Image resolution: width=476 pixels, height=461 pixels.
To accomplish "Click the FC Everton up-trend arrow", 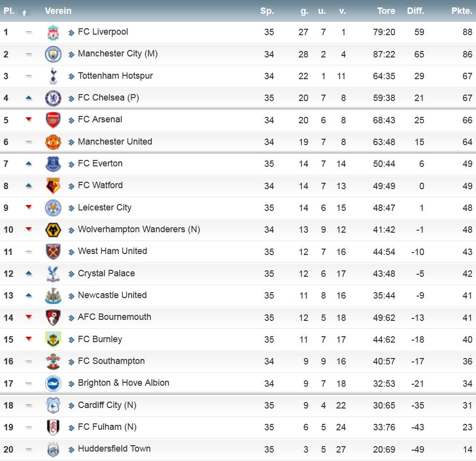I will pyautogui.click(x=29, y=163).
